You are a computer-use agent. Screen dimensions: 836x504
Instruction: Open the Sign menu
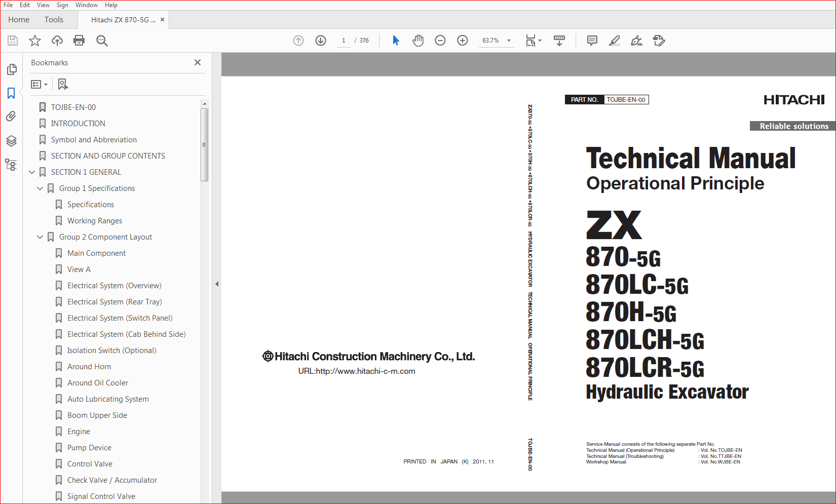point(62,5)
